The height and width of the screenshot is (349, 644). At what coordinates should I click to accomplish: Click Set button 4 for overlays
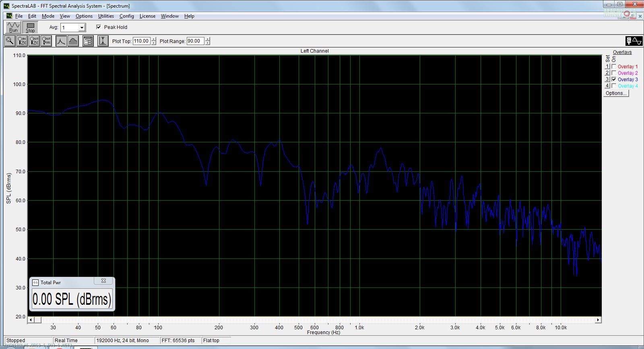click(608, 86)
